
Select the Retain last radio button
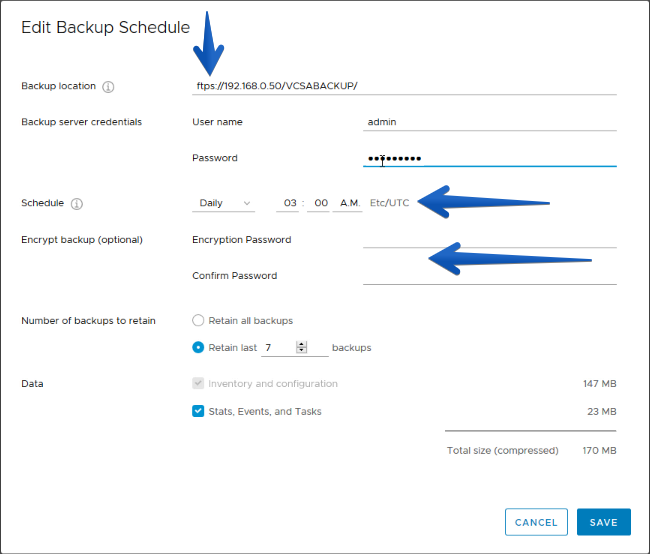(198, 347)
